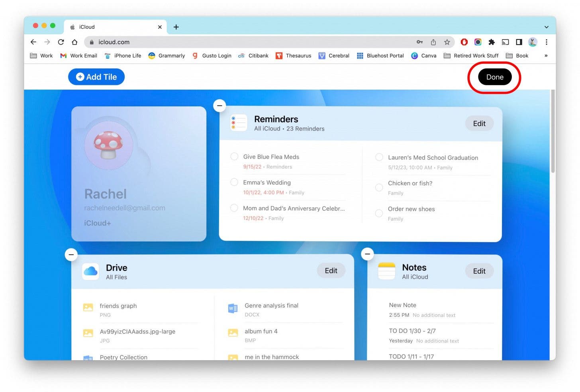The image size is (580, 392).
Task: Complete the Order new shoes reminder
Action: tap(379, 213)
